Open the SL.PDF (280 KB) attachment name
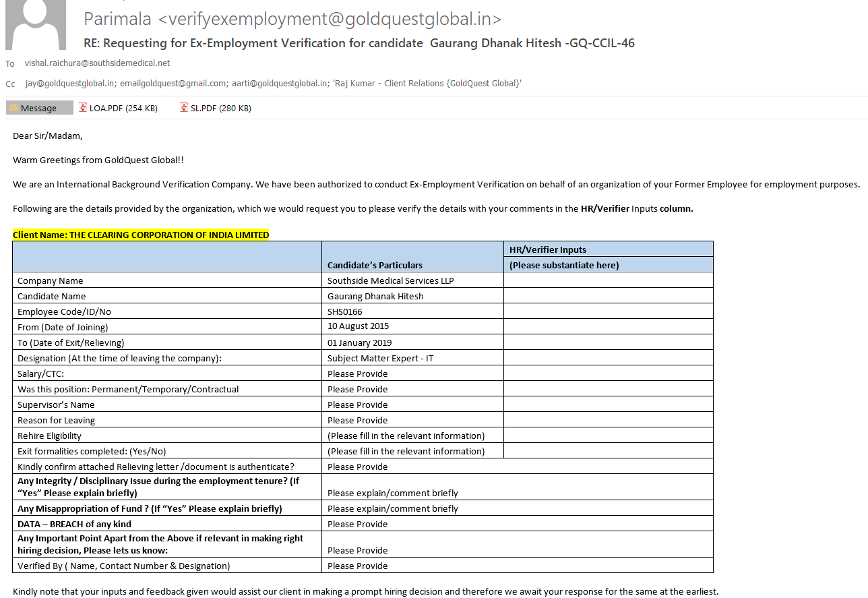Image resolution: width=868 pixels, height=598 pixels. coord(221,108)
